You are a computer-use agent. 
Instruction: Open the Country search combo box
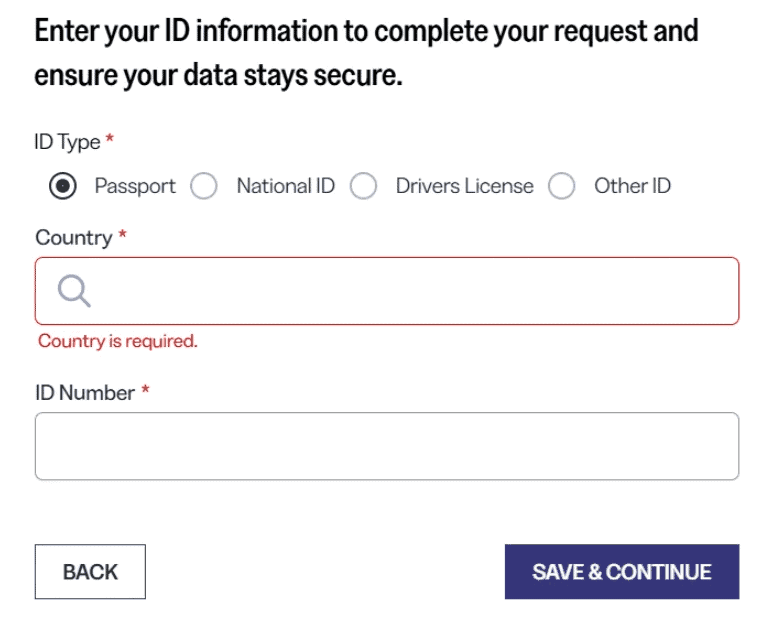click(x=387, y=291)
